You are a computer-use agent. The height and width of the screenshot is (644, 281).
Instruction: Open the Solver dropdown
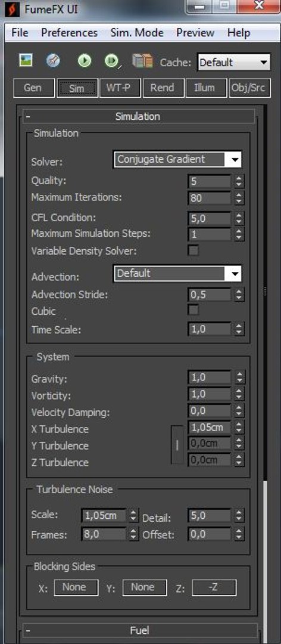[x=177, y=159]
